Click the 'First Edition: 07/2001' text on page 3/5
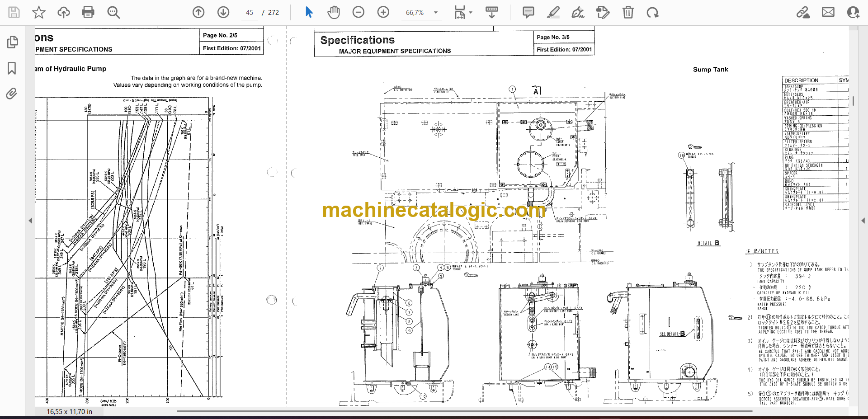868x419 pixels. pyautogui.click(x=564, y=49)
